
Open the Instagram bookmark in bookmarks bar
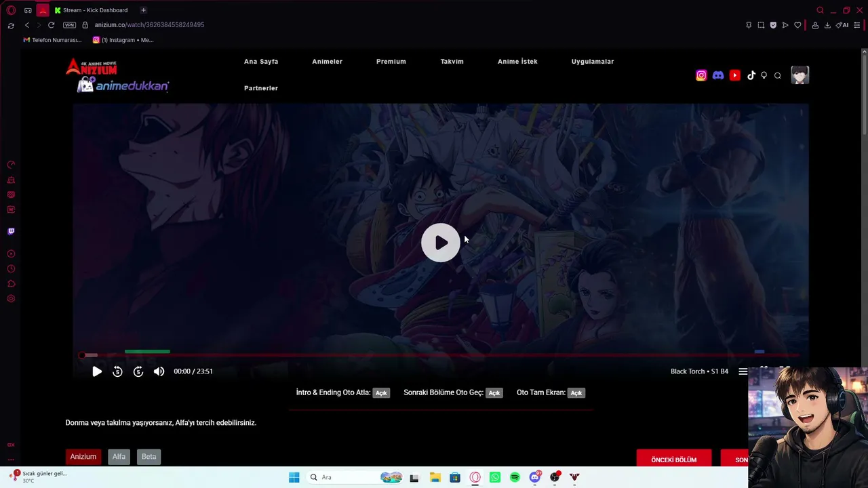123,40
